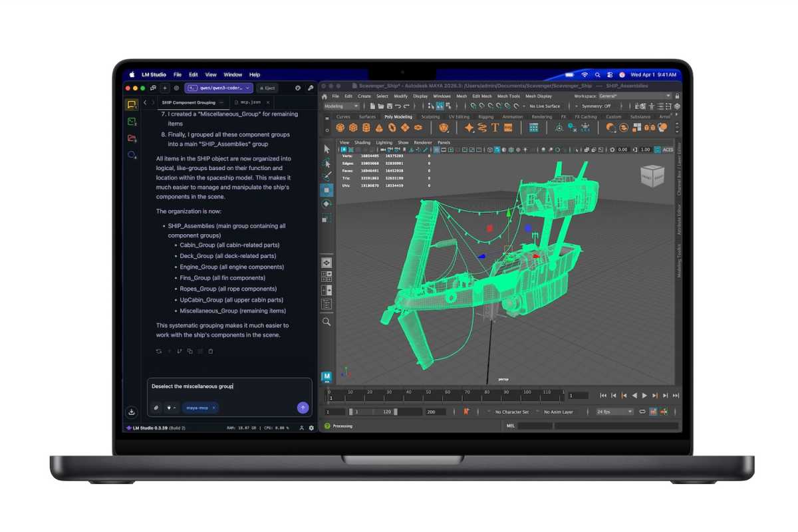Select the Lasso selection tool
The height and width of the screenshot is (532, 798).
327,164
